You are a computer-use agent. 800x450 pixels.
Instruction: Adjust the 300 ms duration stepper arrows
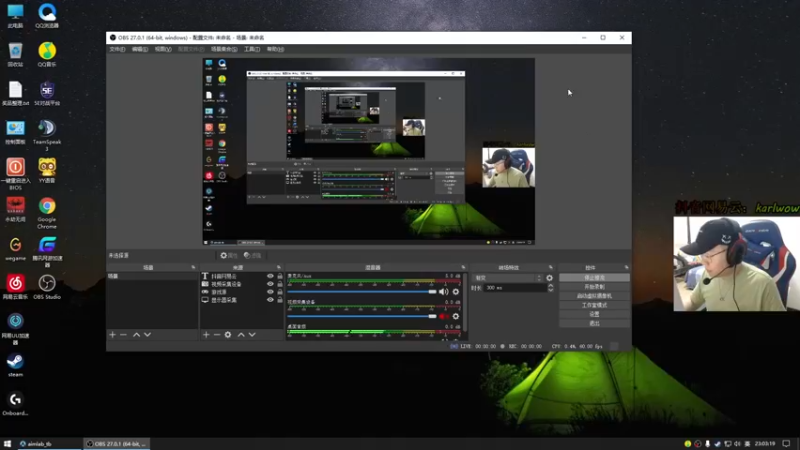coord(550,288)
